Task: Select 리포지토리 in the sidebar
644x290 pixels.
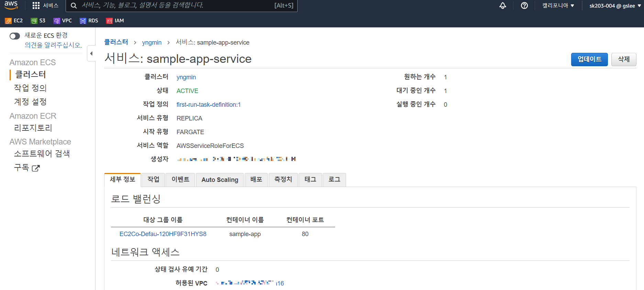Action: [33, 128]
